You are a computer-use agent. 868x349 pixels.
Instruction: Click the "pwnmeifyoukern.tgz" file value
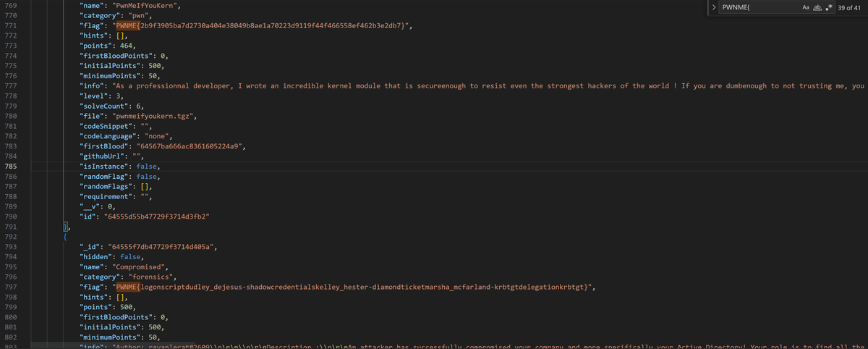pyautogui.click(x=153, y=116)
